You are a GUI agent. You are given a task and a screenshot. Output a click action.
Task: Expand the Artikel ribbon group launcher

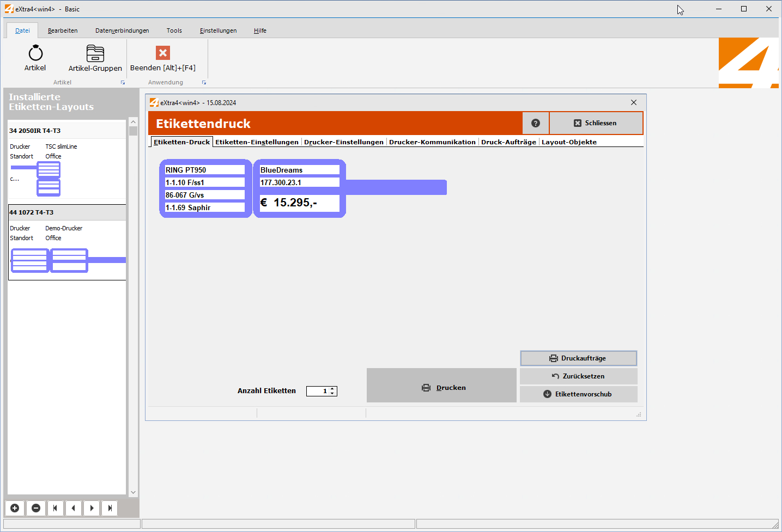tap(123, 83)
